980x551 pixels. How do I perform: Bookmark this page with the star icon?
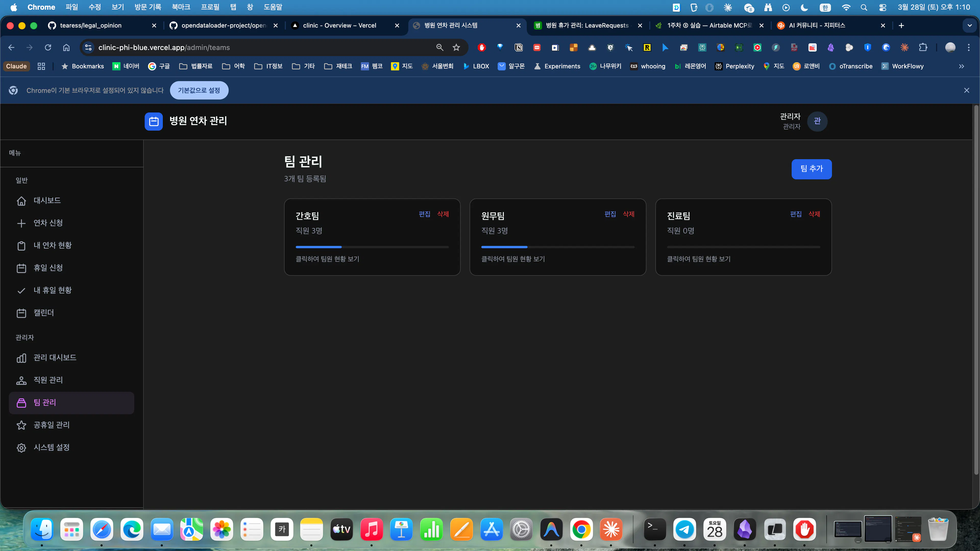pyautogui.click(x=456, y=47)
